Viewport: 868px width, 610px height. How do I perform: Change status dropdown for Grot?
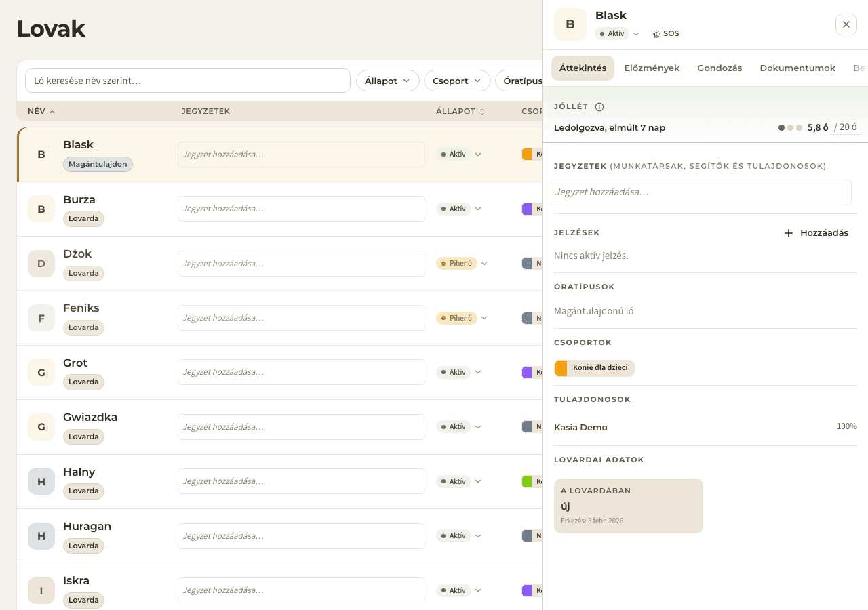pyautogui.click(x=459, y=372)
